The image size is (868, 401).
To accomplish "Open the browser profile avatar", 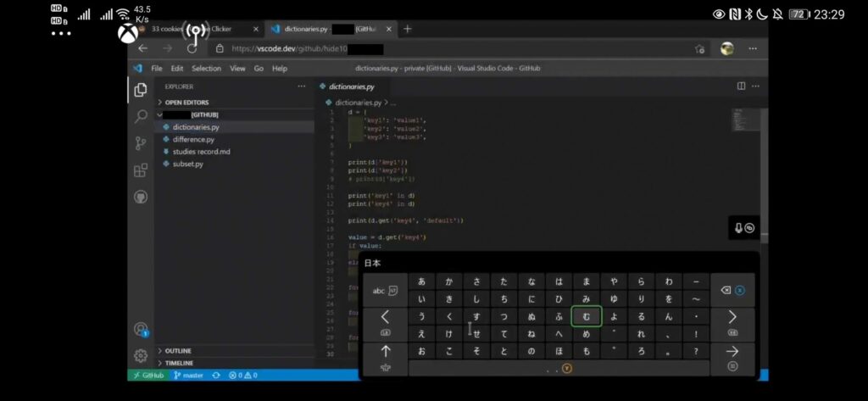I will (726, 48).
